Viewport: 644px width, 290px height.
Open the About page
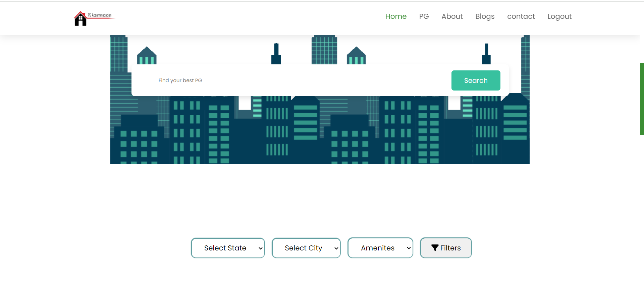click(x=452, y=16)
